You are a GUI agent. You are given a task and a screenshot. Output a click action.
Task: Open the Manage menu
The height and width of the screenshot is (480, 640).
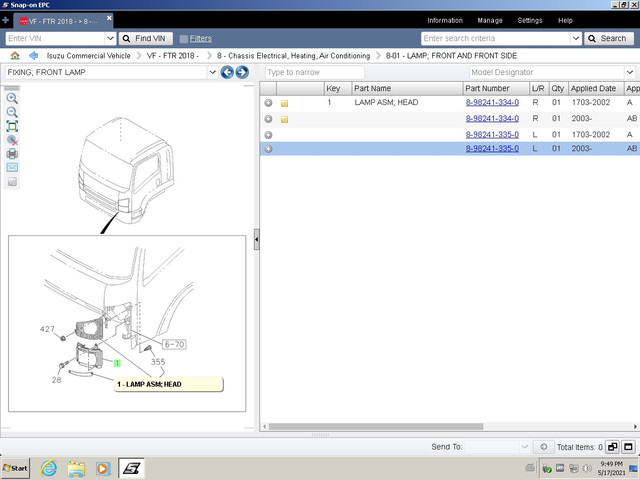pos(490,20)
